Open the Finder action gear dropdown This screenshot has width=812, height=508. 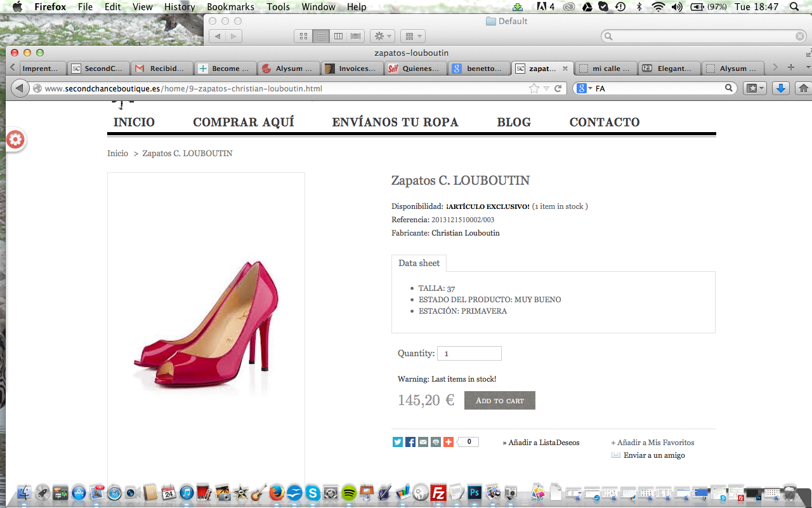coord(383,36)
